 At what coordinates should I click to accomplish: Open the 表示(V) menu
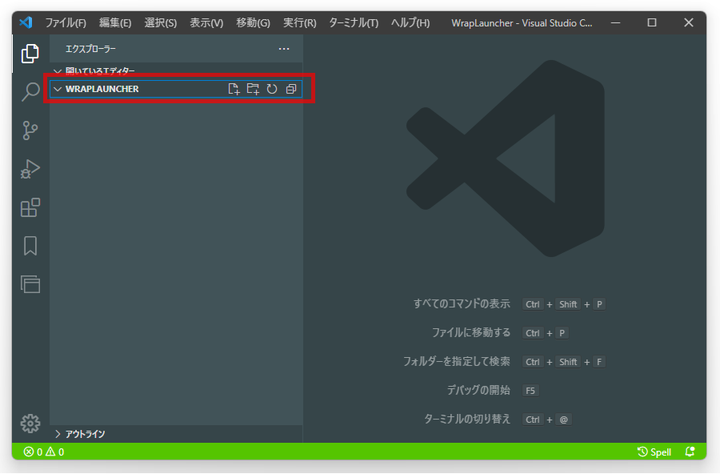[x=207, y=23]
